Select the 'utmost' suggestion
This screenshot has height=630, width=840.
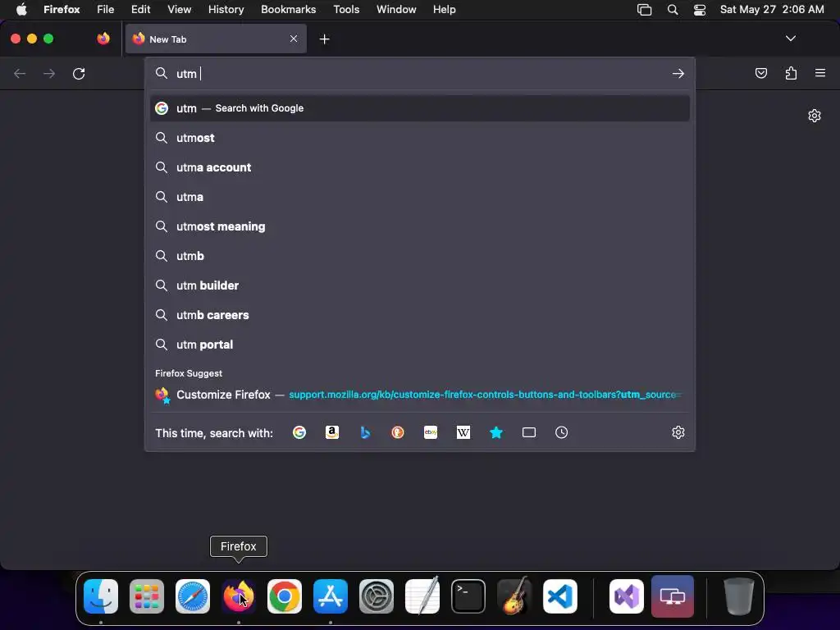(420, 138)
